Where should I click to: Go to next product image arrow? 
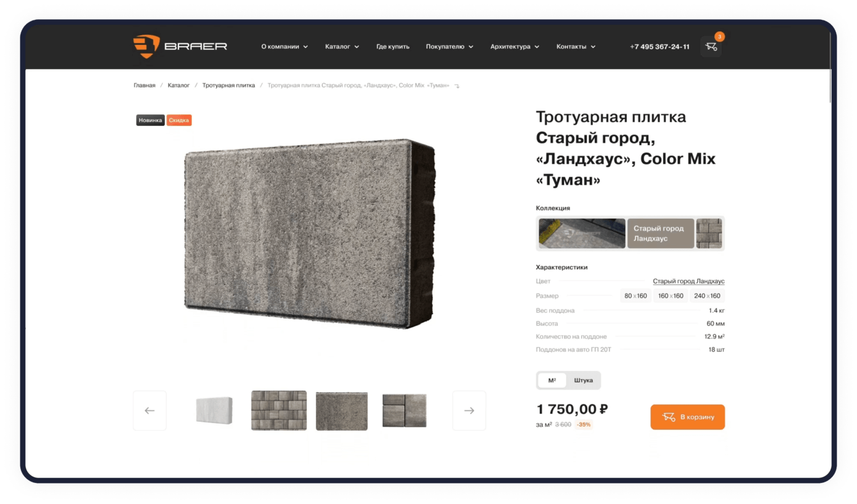(x=469, y=411)
